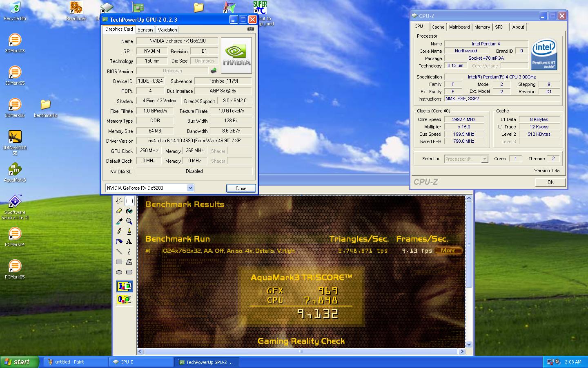Select the 3DMark2001 SE desktop icon
The image size is (588, 368).
tap(15, 142)
